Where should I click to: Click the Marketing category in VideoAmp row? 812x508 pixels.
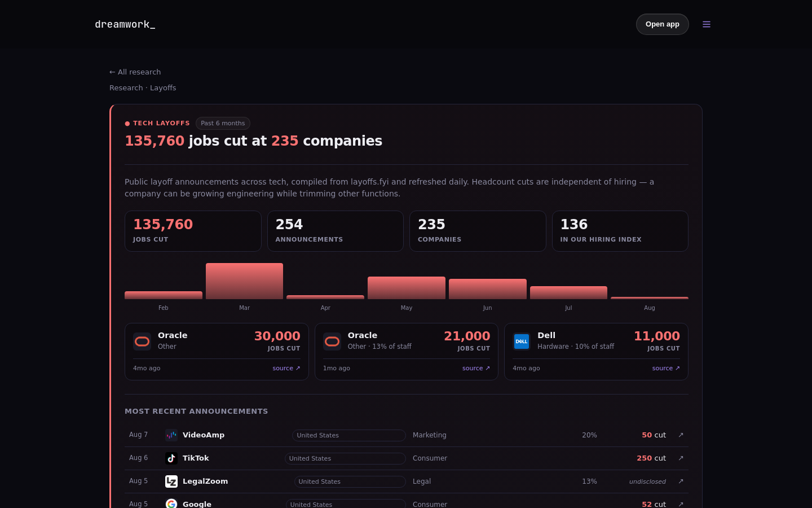coord(430,435)
